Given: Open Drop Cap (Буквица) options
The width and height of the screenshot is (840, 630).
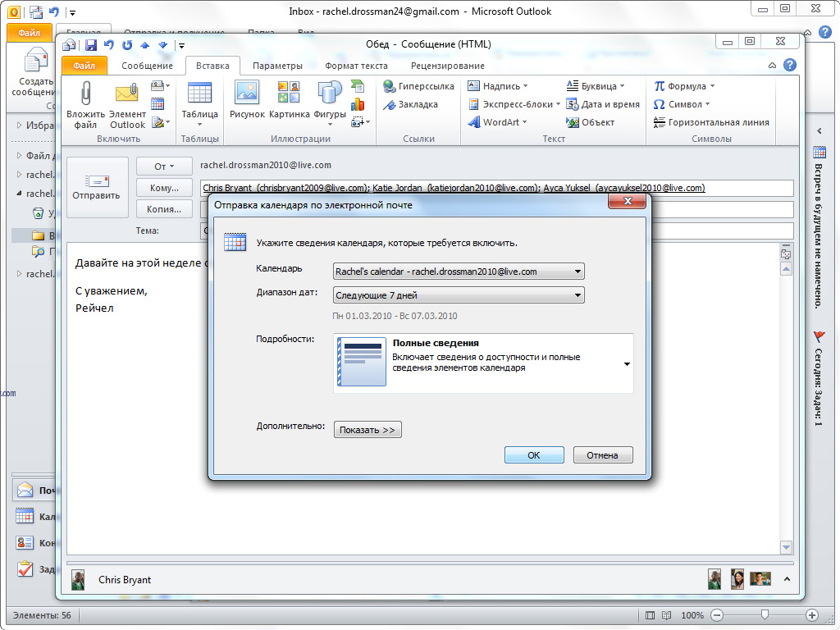Looking at the screenshot, I should click(x=596, y=86).
